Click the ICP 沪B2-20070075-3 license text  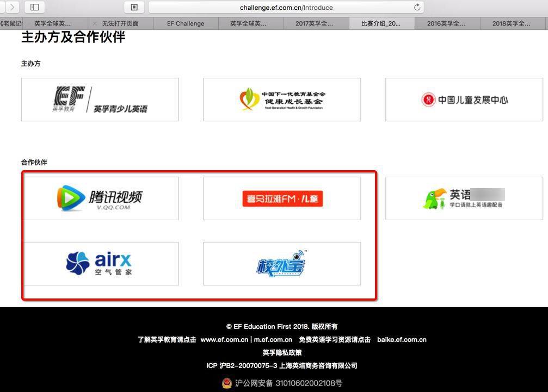coord(242,365)
